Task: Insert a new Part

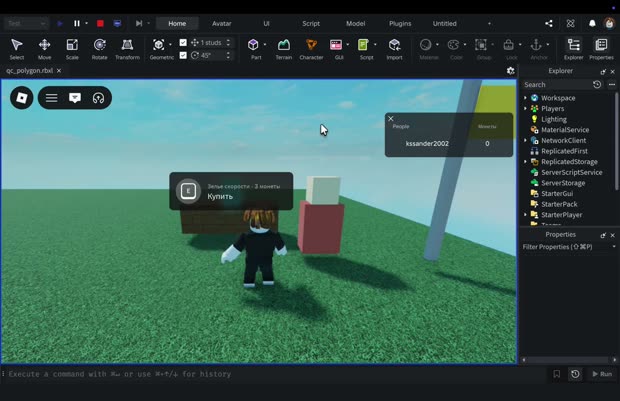Action: (x=253, y=49)
